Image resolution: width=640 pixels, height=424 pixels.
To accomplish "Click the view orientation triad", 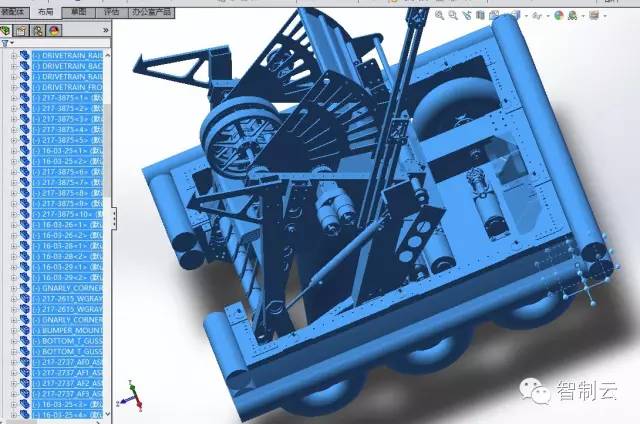I will pos(131,396).
